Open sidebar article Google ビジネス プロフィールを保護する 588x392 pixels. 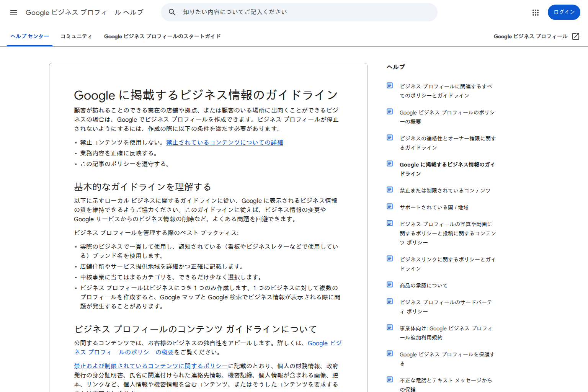pyautogui.click(x=447, y=359)
